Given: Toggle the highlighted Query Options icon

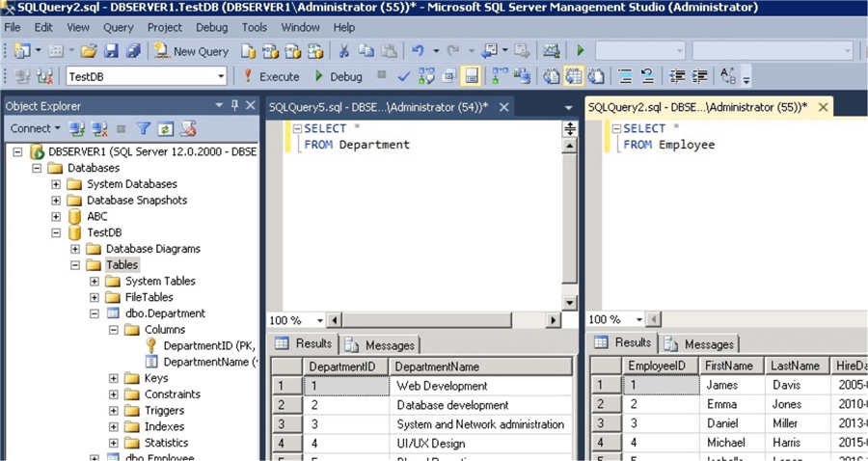Looking at the screenshot, I should pos(471,76).
